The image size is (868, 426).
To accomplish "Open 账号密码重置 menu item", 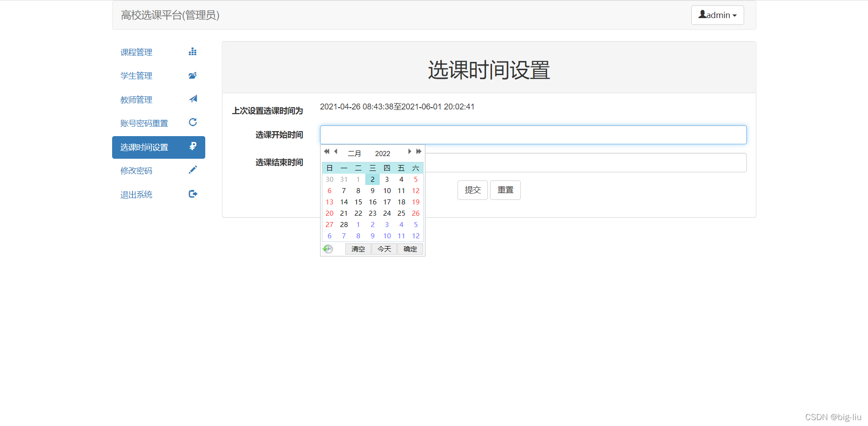I will [159, 123].
